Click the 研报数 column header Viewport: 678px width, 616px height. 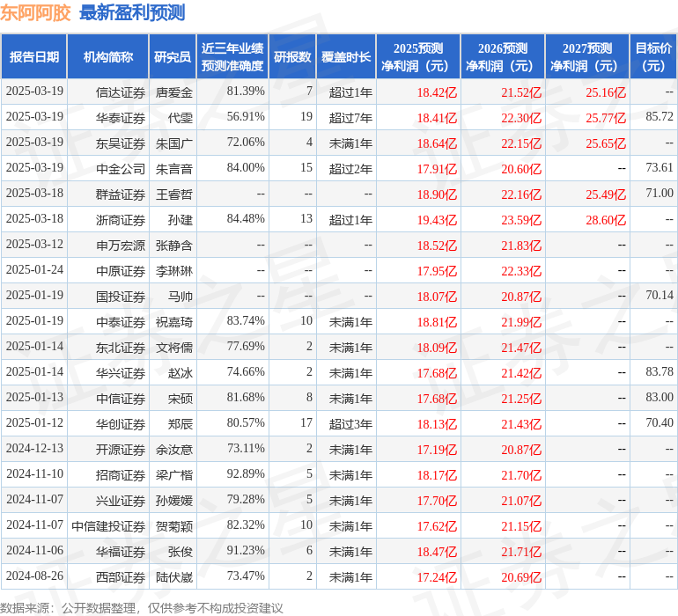(x=292, y=57)
